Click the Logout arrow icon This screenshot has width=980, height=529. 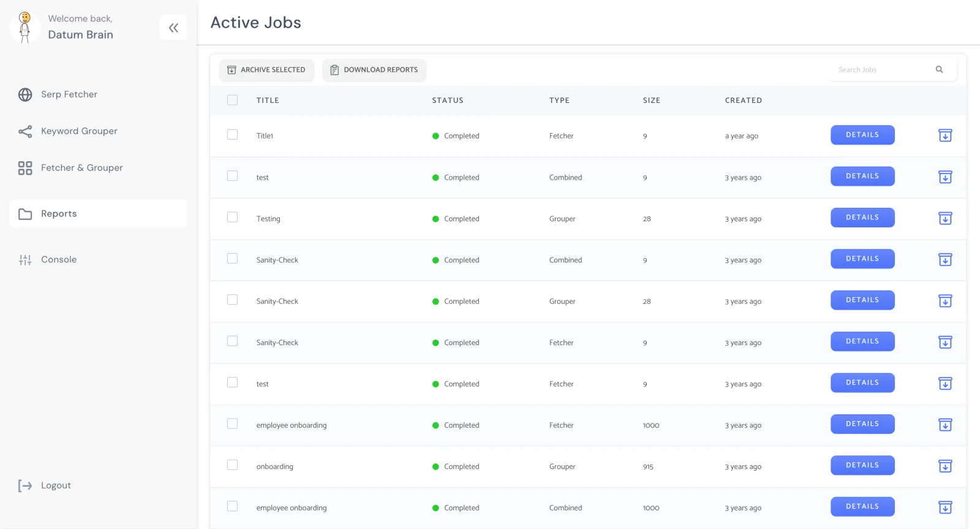point(25,485)
